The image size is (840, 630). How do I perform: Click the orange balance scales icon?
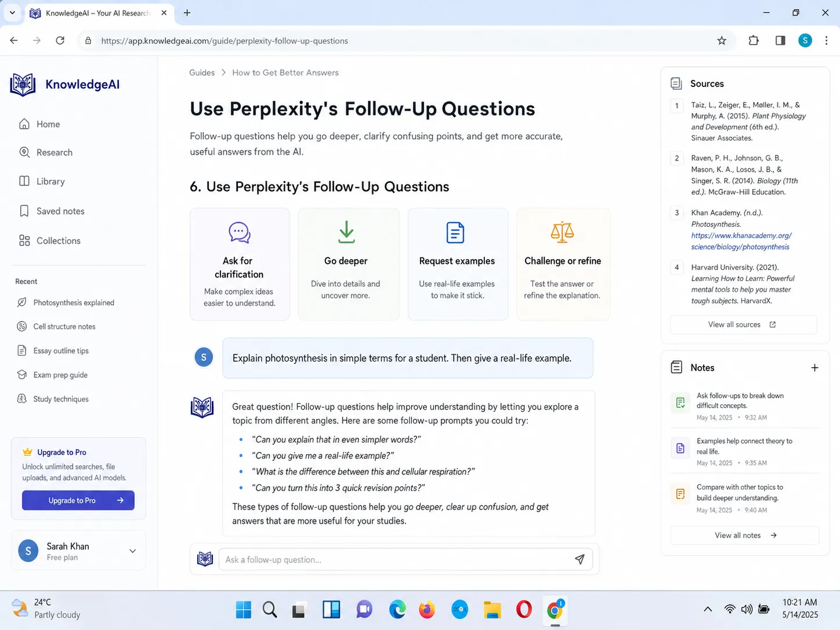(x=562, y=232)
